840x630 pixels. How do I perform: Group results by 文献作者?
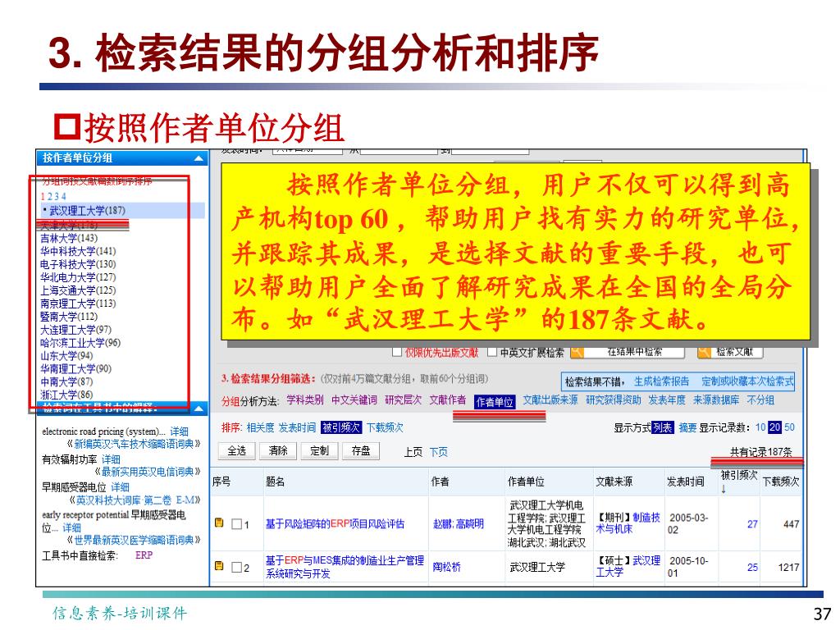(x=448, y=400)
